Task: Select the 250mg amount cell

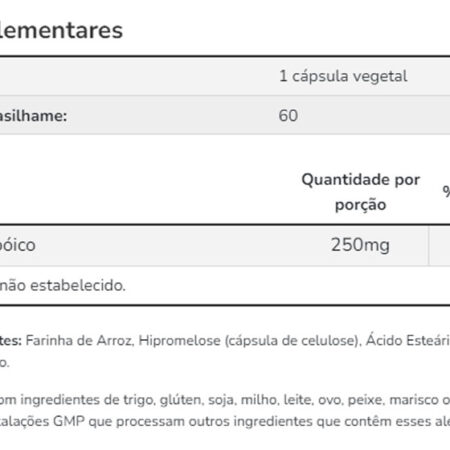Action: [360, 245]
